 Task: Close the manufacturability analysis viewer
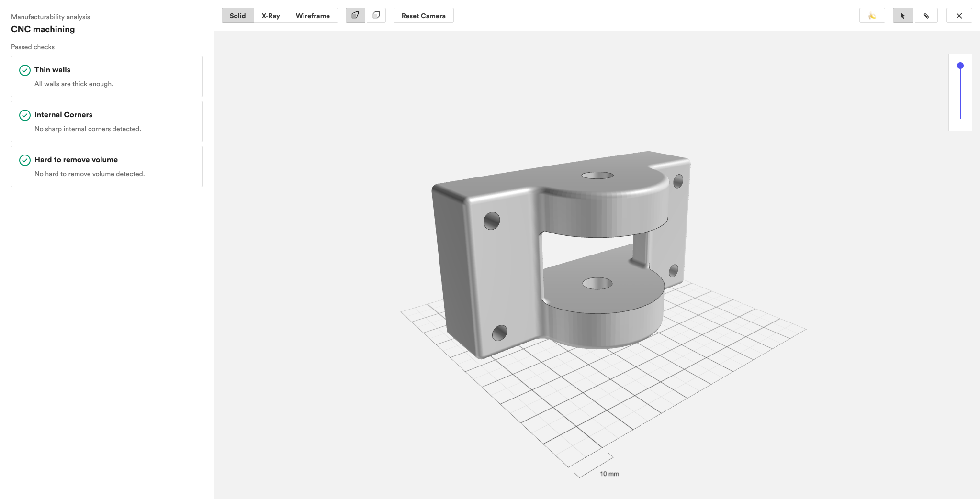[959, 16]
